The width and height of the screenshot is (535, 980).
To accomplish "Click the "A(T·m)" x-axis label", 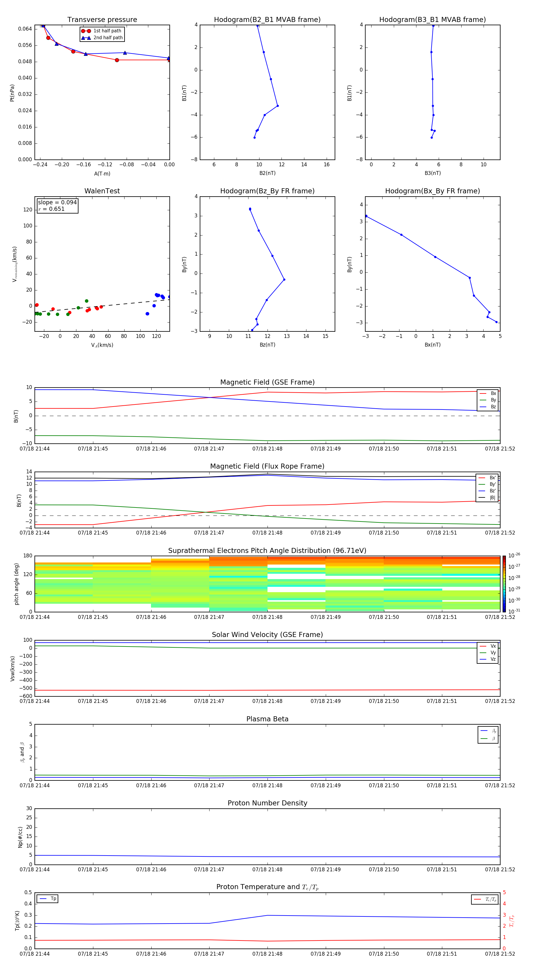I will coord(102,174).
